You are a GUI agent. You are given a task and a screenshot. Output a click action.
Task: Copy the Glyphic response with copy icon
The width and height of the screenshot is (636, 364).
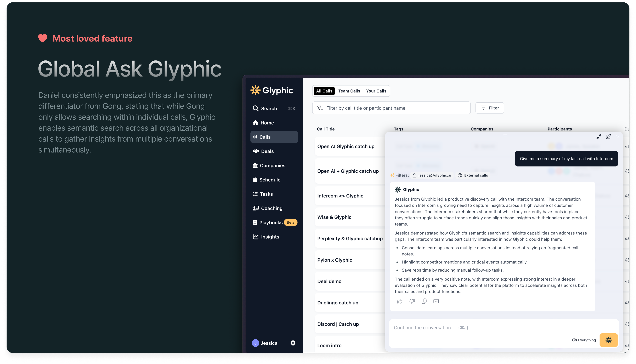pyautogui.click(x=424, y=301)
